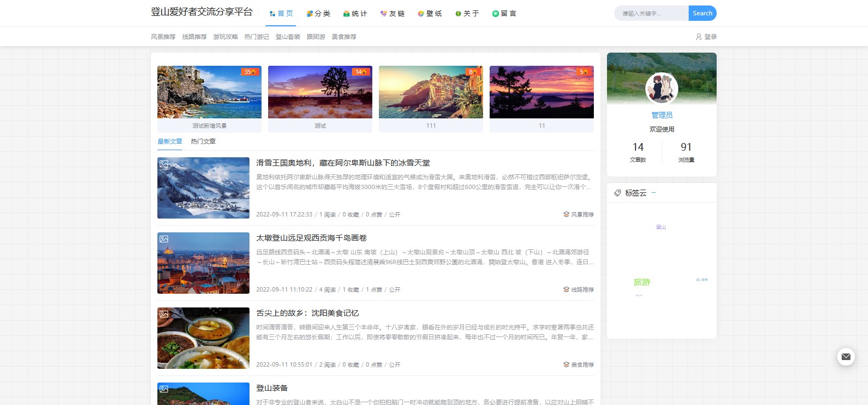Click the 91 浏览量 statistic
This screenshot has width=868, height=405.
pyautogui.click(x=686, y=152)
